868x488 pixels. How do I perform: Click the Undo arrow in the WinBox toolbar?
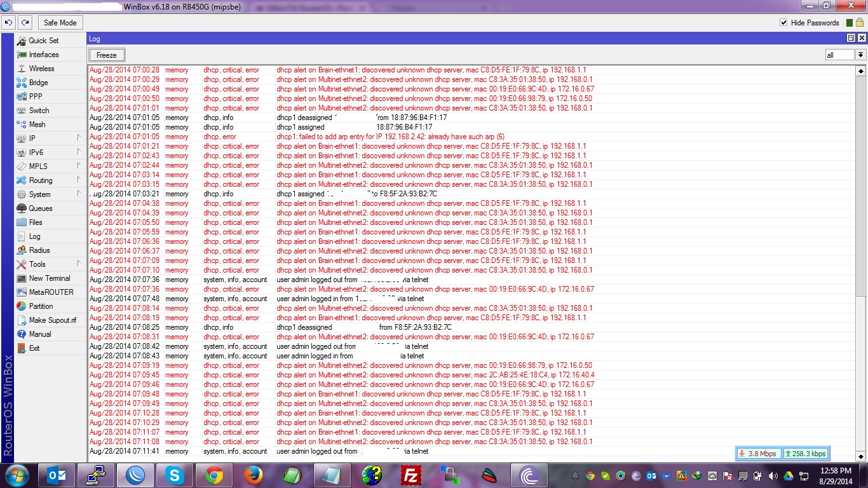click(9, 22)
